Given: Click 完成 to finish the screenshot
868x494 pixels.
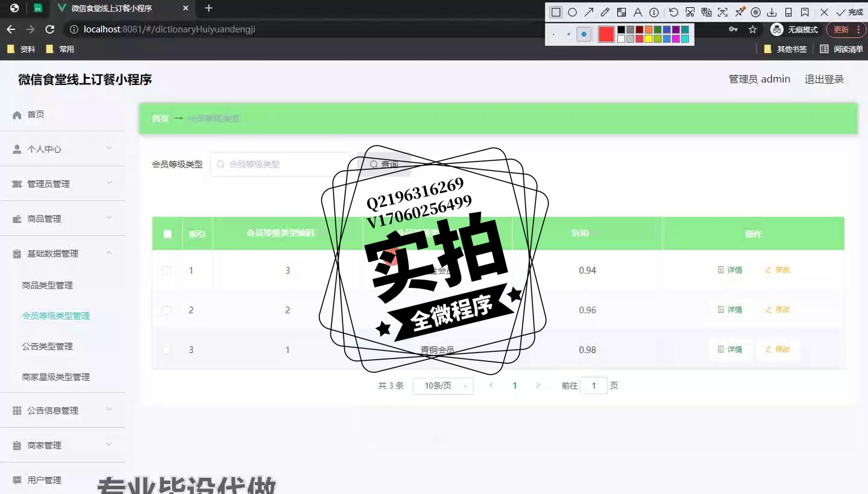Looking at the screenshot, I should tap(849, 12).
